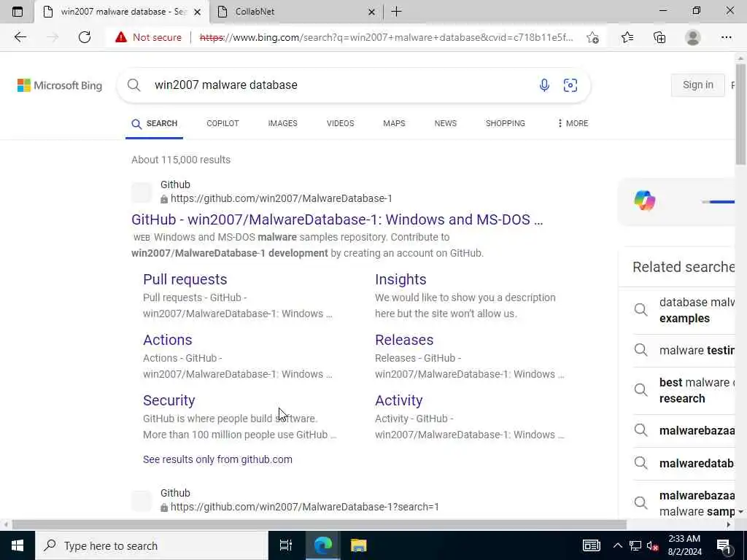Open the Actions sublink
Viewport: 747px width, 560px height.
click(167, 340)
